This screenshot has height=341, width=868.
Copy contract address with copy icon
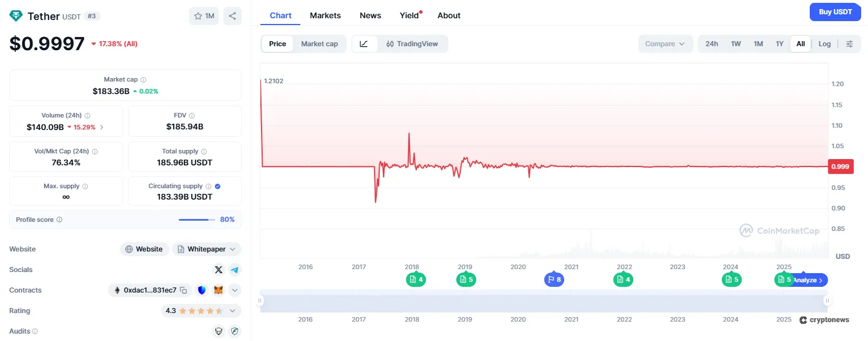(x=184, y=290)
